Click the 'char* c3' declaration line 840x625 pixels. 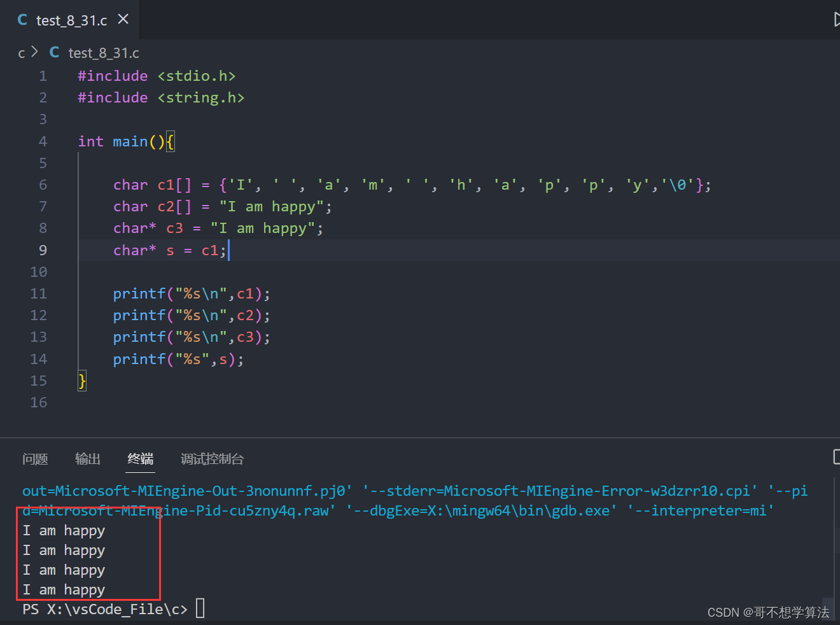(x=218, y=228)
